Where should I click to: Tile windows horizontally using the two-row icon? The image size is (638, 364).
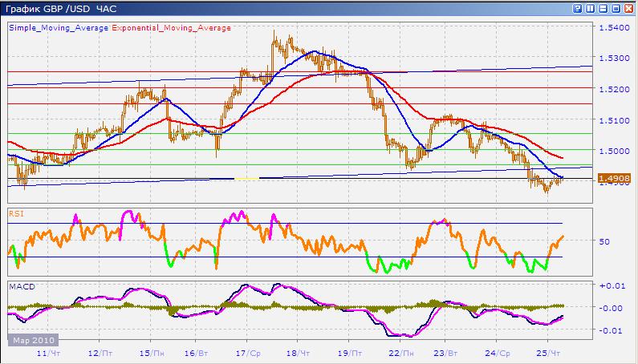603,9
